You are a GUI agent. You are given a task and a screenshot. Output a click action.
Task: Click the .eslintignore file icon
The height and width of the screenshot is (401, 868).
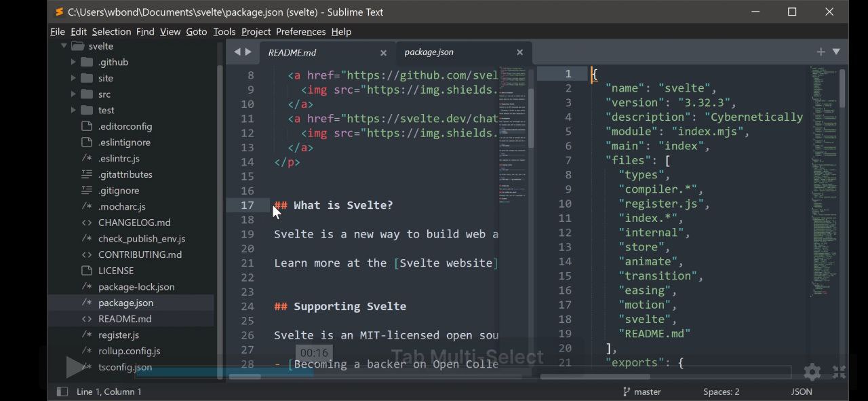tap(87, 142)
